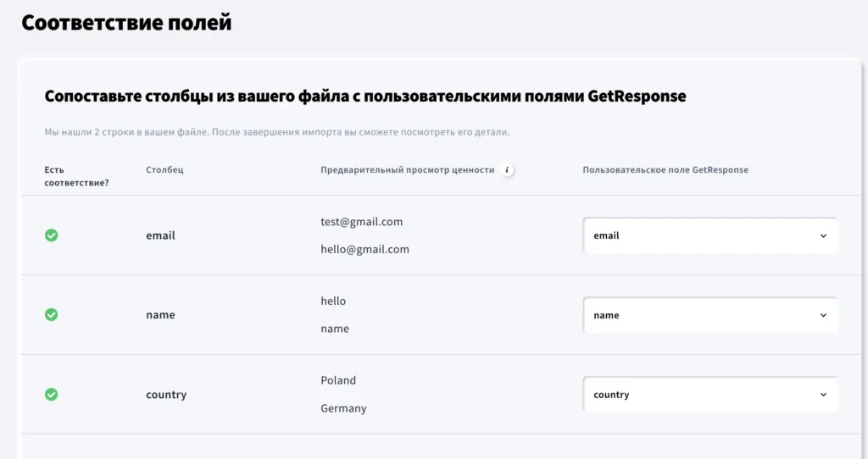Select the country column label
The width and height of the screenshot is (868, 459).
166,395
